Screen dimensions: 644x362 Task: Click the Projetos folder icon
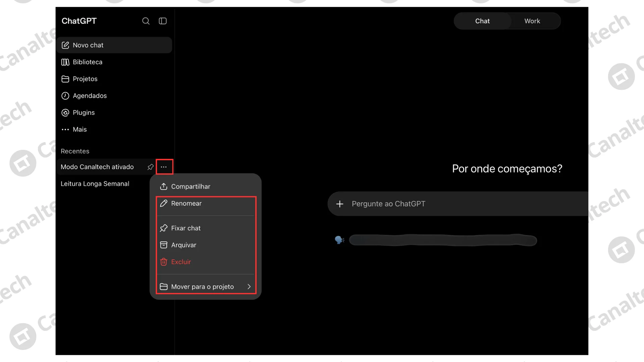point(65,79)
